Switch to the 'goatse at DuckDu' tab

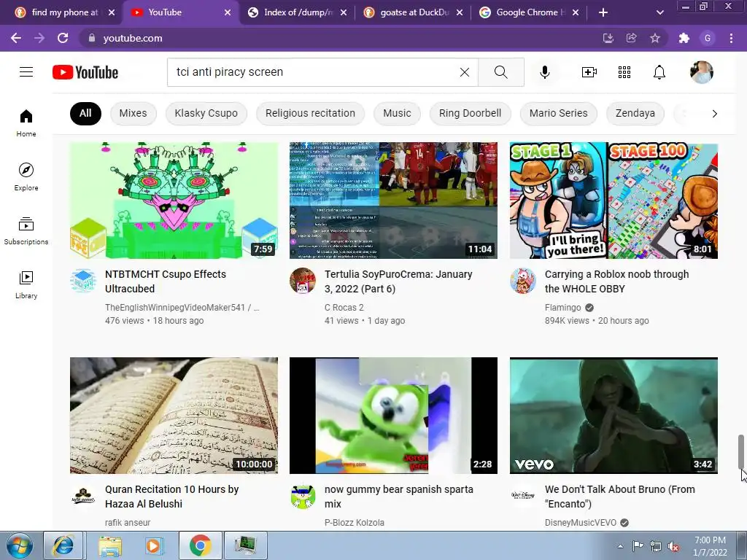(414, 12)
